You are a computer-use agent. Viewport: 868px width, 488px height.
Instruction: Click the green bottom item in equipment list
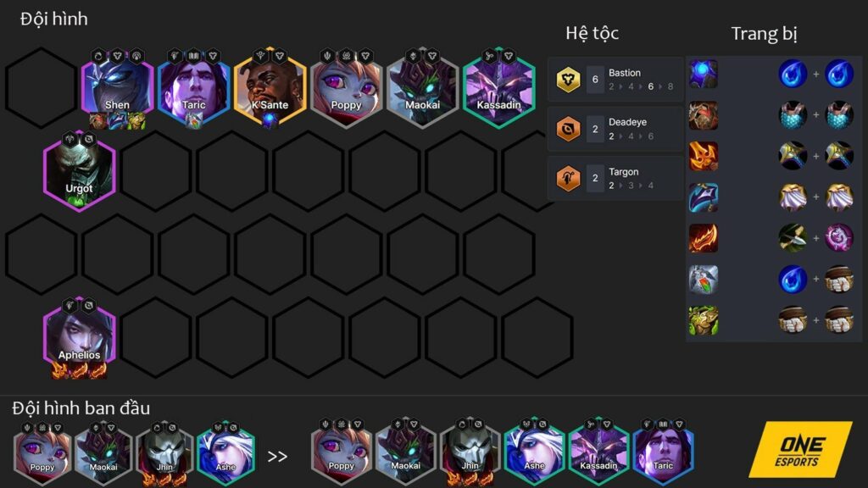704,320
